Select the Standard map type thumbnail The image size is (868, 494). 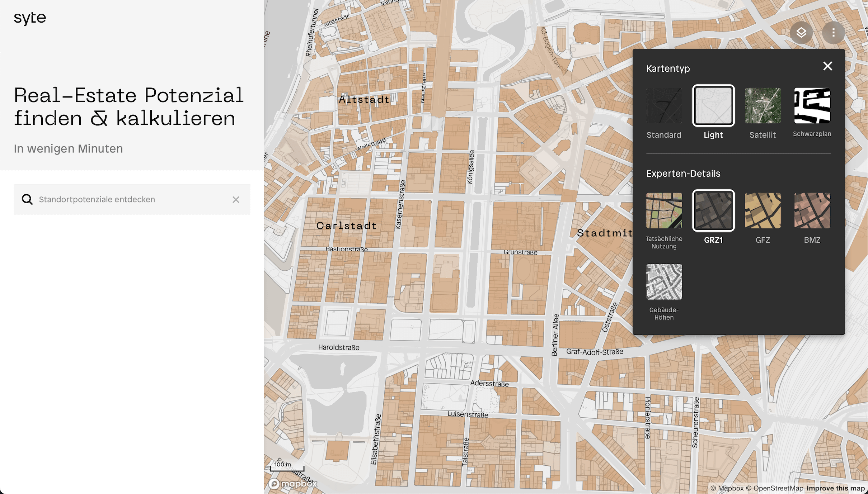[664, 106]
